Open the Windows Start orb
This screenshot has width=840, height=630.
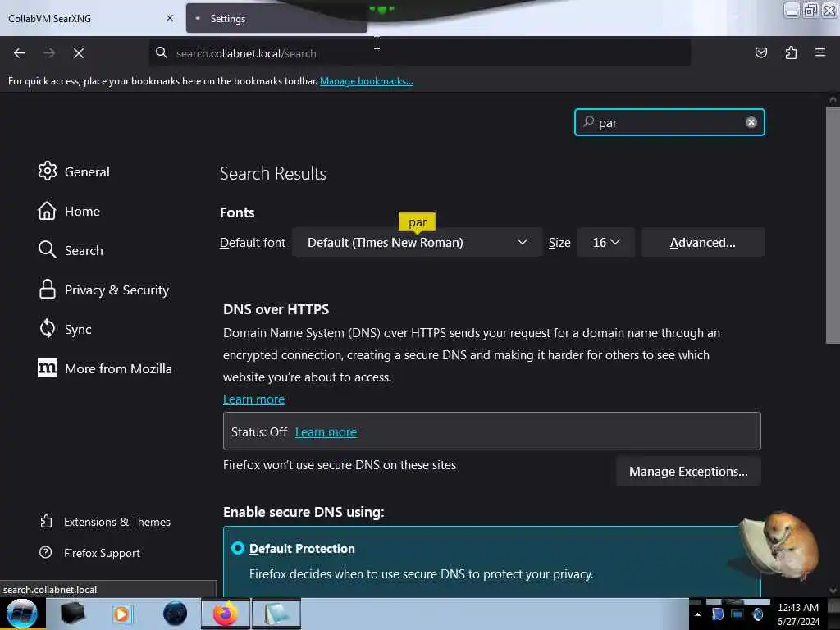tap(22, 614)
